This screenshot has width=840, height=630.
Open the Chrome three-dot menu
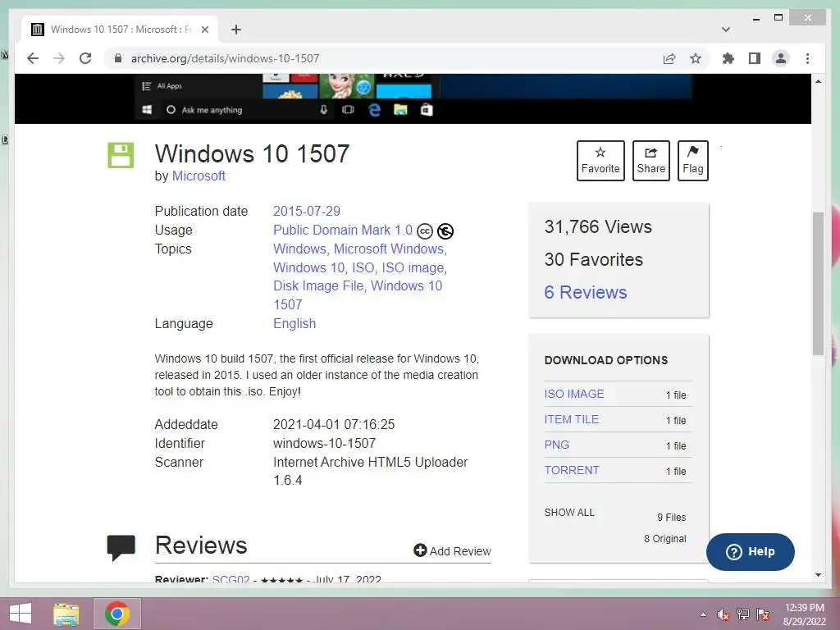pyautogui.click(x=807, y=58)
